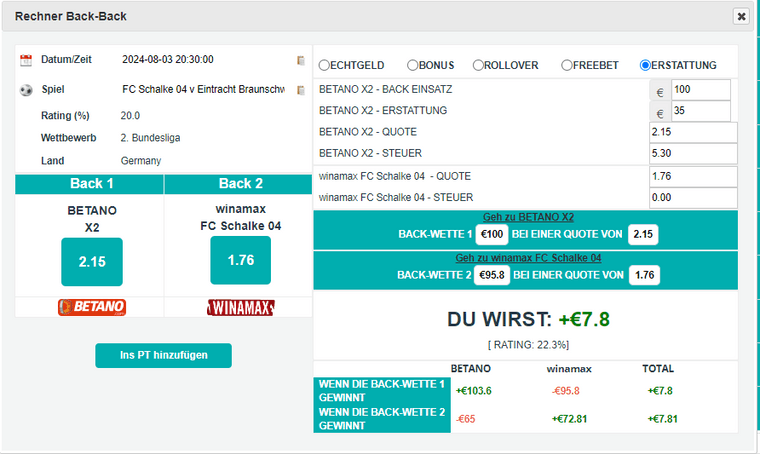This screenshot has width=760, height=454.
Task: Select the ERSTATTUNG radio option
Action: 645,65
